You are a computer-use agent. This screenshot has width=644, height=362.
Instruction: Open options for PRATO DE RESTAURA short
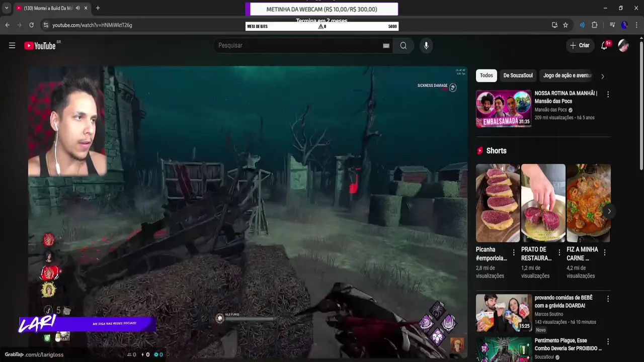(559, 252)
